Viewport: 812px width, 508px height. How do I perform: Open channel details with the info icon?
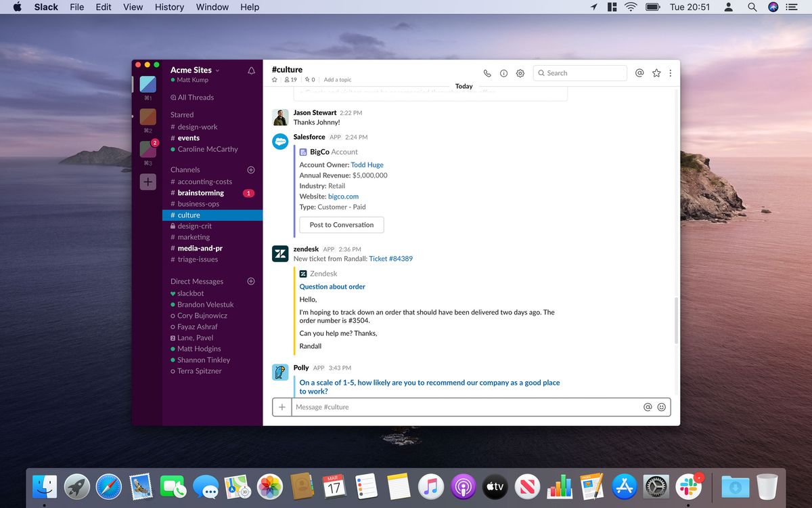tap(503, 72)
